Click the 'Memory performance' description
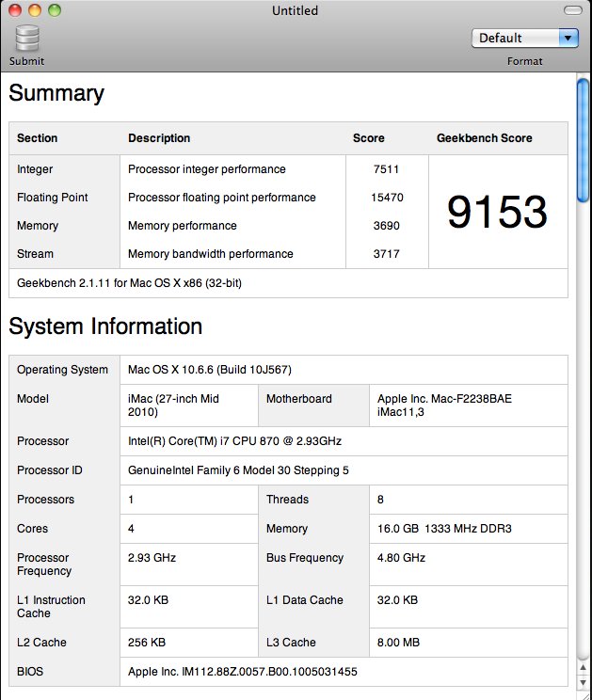 point(183,226)
